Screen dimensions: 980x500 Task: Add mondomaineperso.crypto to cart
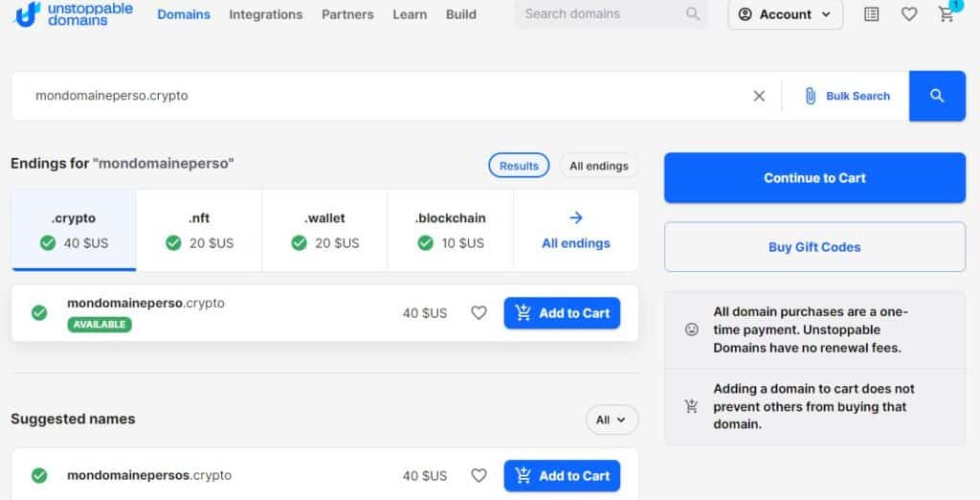[x=562, y=313]
